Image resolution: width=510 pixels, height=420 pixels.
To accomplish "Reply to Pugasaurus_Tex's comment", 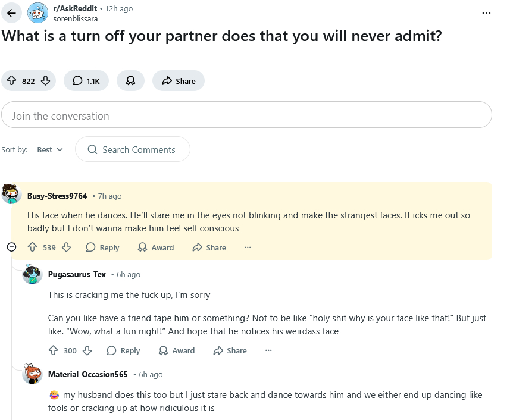I will 123,350.
